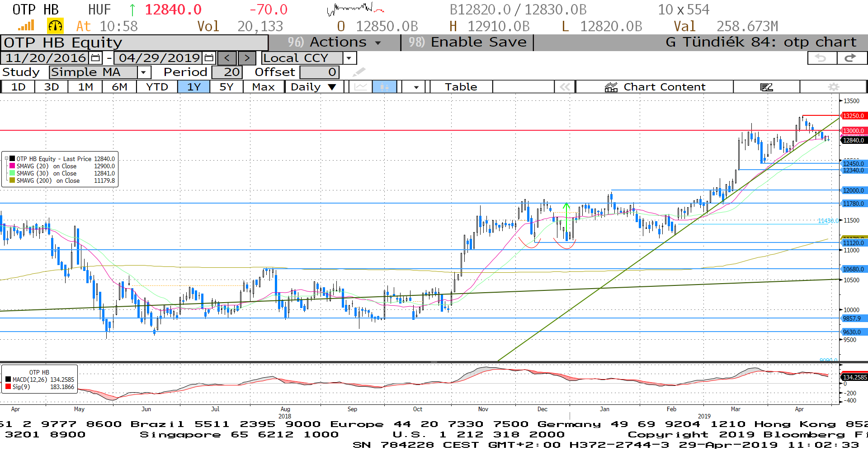Image resolution: width=868 pixels, height=470 pixels.
Task: Click the light green SMAVG (30) swatch
Action: 12,173
